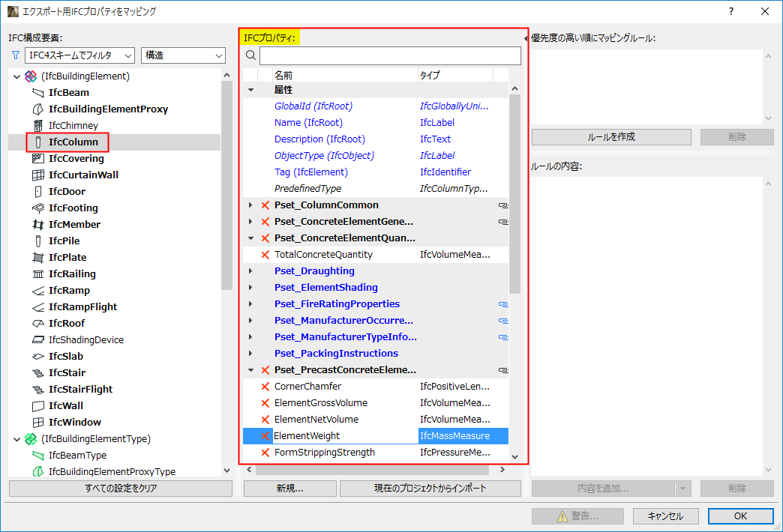Click すべての設定をクリア button

121,488
